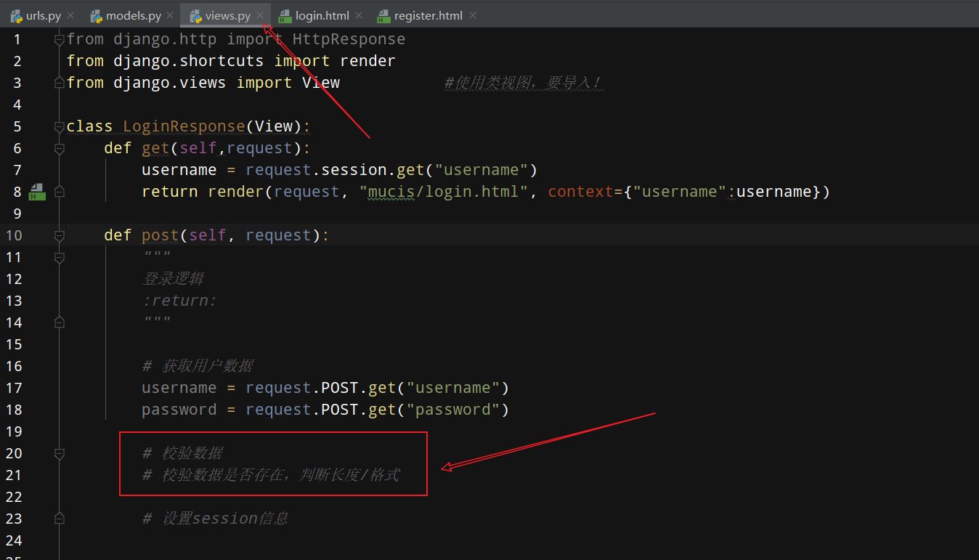Image resolution: width=979 pixels, height=560 pixels.
Task: Click the "username" string on line 17
Action: point(453,388)
